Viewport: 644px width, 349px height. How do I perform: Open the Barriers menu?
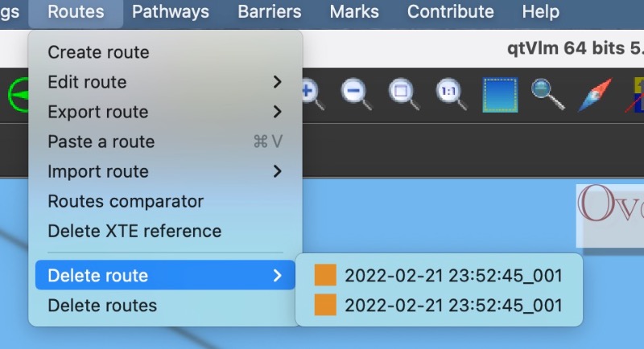click(270, 12)
